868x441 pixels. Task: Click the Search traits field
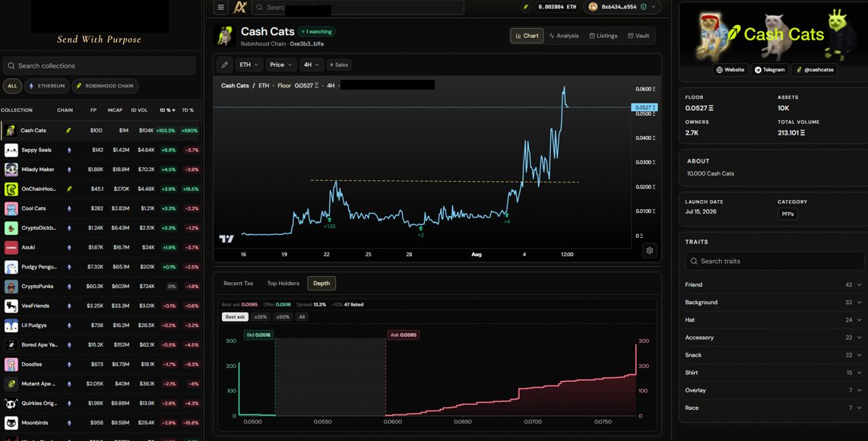coord(774,261)
